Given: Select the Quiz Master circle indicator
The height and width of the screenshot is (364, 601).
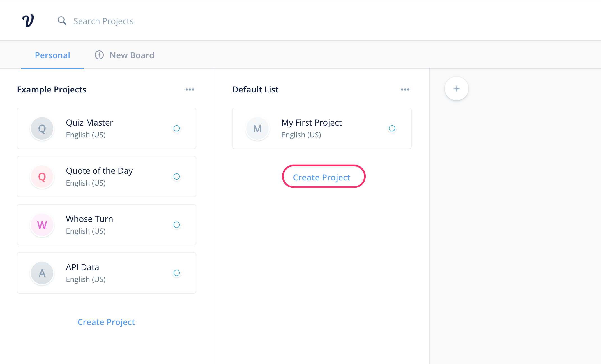Looking at the screenshot, I should (177, 128).
